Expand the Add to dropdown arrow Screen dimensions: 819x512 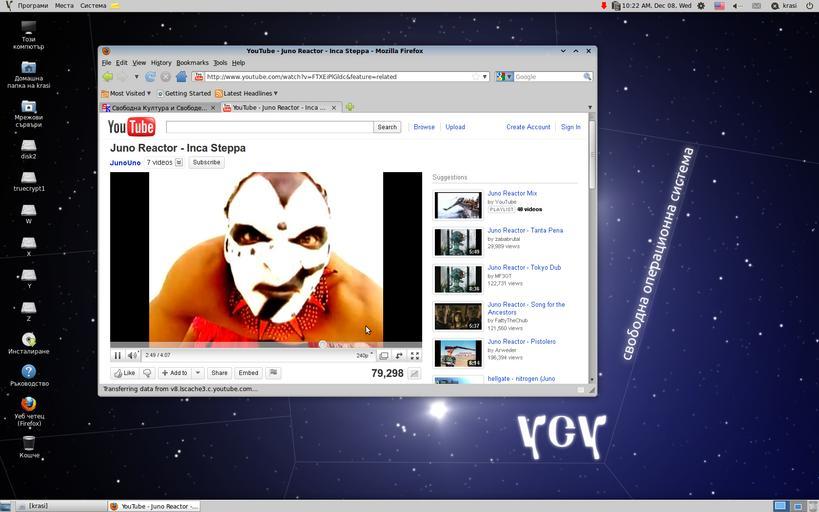click(x=197, y=373)
